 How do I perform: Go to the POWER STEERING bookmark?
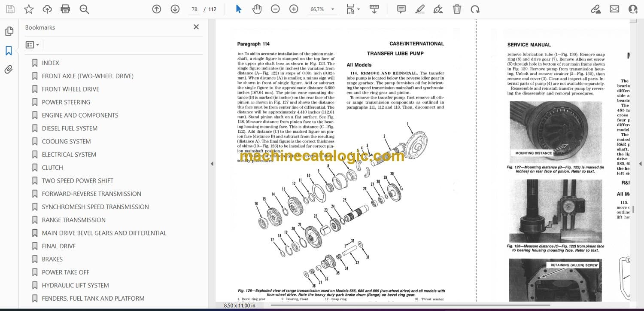coord(66,102)
